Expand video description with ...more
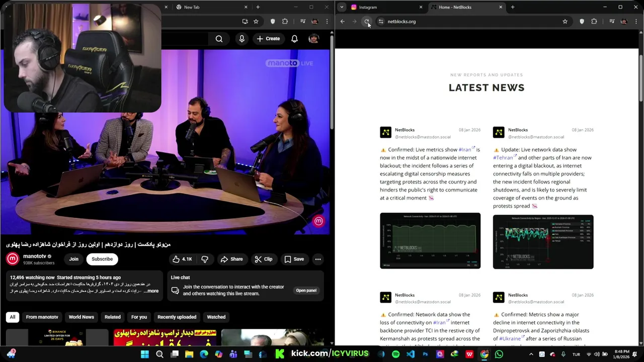Image resolution: width=644 pixels, height=362 pixels. pos(151,291)
